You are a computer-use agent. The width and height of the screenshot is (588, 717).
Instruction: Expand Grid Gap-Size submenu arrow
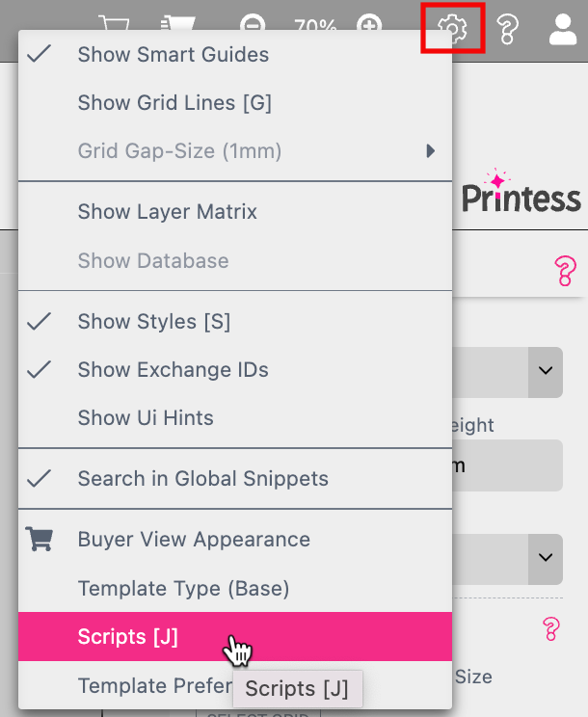pos(430,151)
